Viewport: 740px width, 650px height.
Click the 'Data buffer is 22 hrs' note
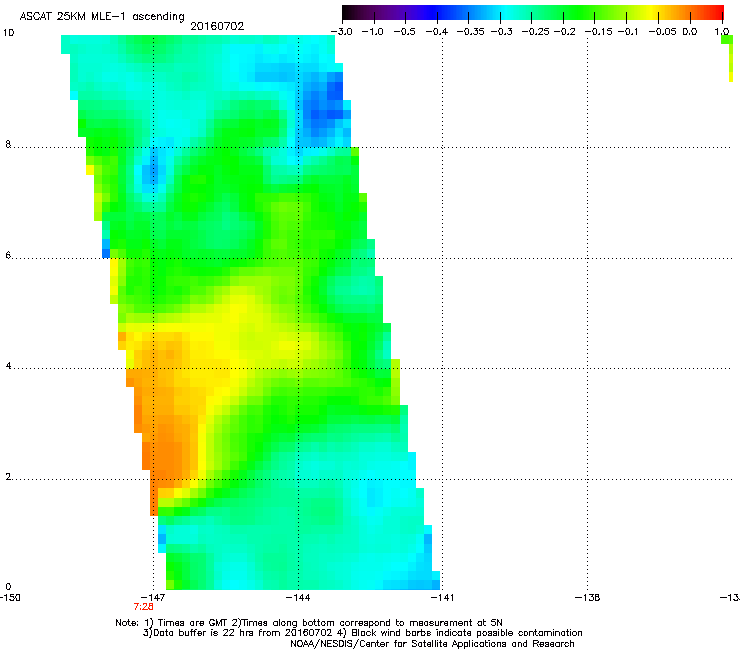tap(362, 633)
